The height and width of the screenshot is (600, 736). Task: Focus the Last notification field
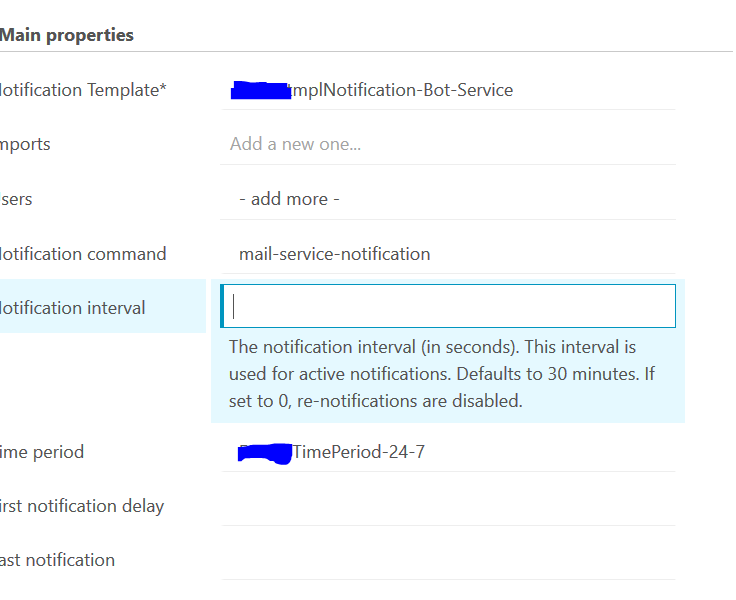pyautogui.click(x=448, y=561)
